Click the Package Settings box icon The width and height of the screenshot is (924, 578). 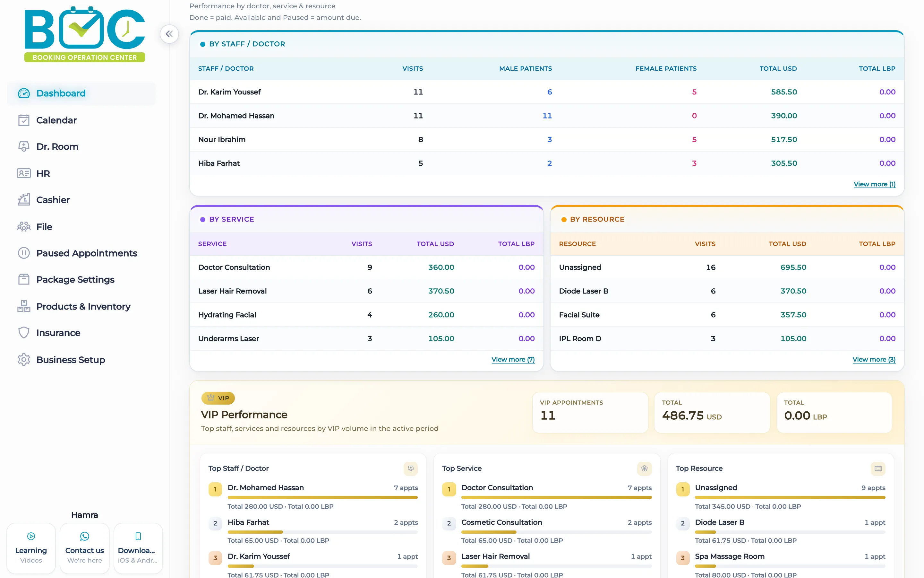pos(24,279)
